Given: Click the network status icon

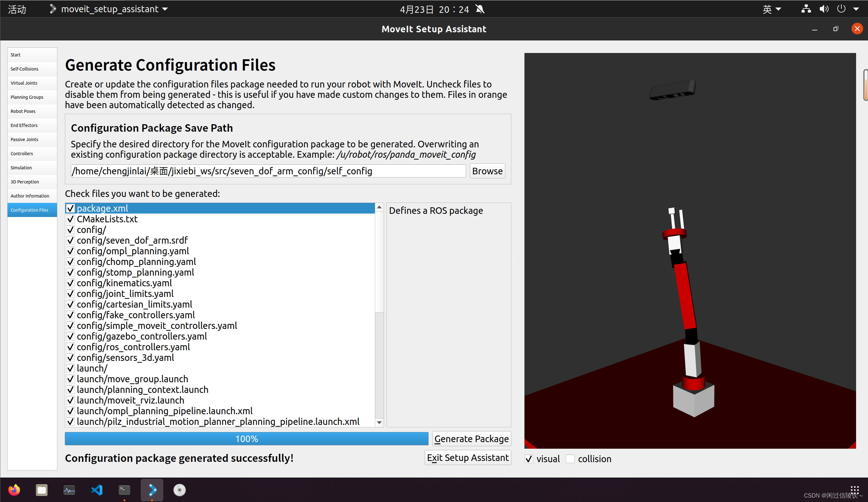Looking at the screenshot, I should (x=806, y=9).
